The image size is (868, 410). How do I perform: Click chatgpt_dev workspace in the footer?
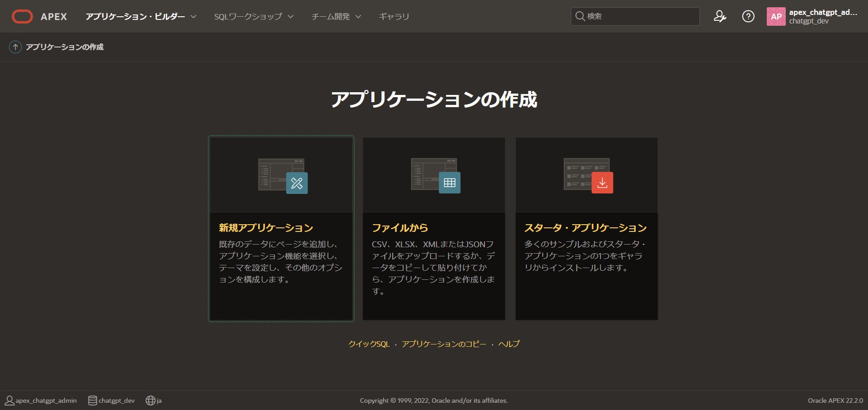[117, 401]
